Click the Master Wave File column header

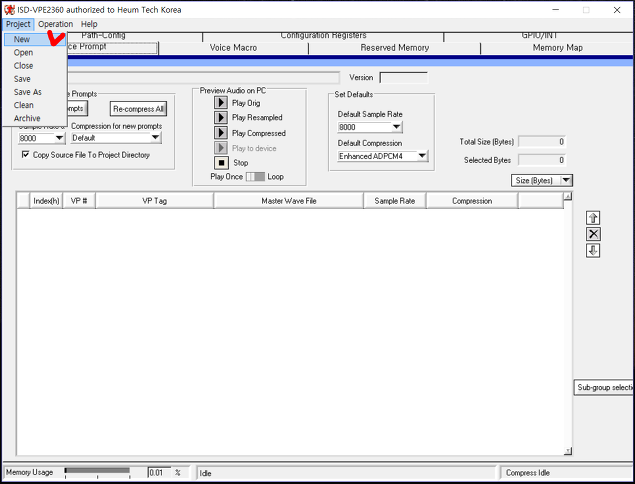tap(288, 201)
